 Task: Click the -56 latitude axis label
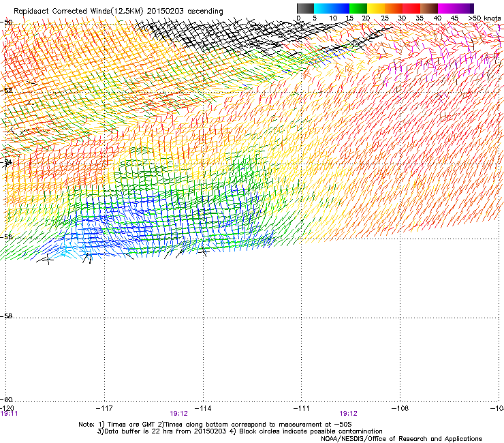point(6,236)
